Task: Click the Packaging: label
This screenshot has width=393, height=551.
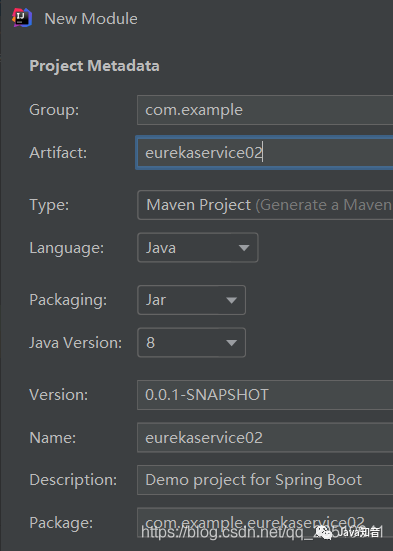Action: (x=68, y=300)
